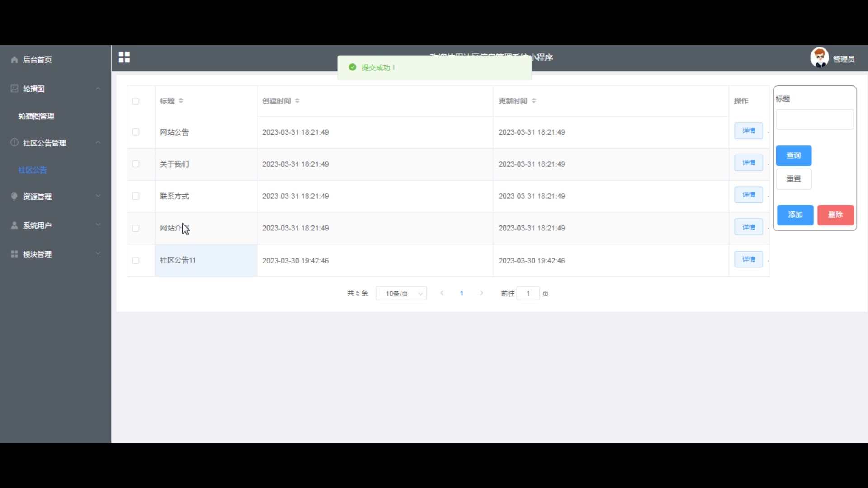Click the person icon beside 系统用户

[14, 225]
